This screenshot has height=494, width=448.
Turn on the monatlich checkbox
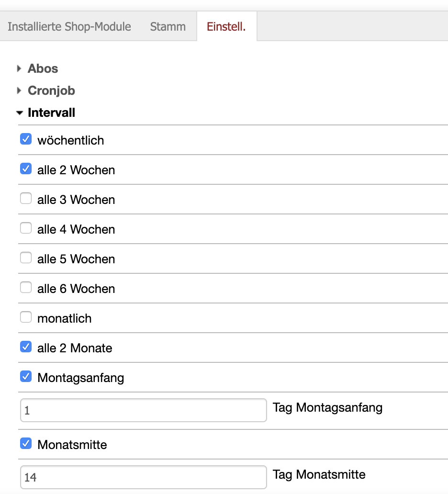tap(26, 318)
